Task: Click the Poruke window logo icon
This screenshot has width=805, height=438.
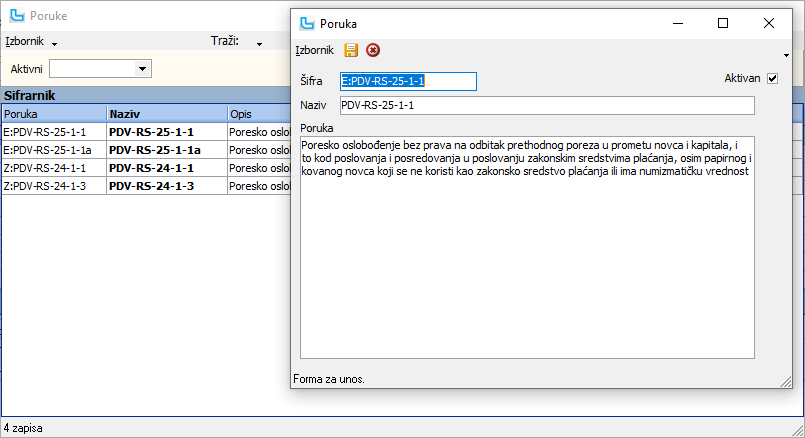Action: click(x=17, y=15)
